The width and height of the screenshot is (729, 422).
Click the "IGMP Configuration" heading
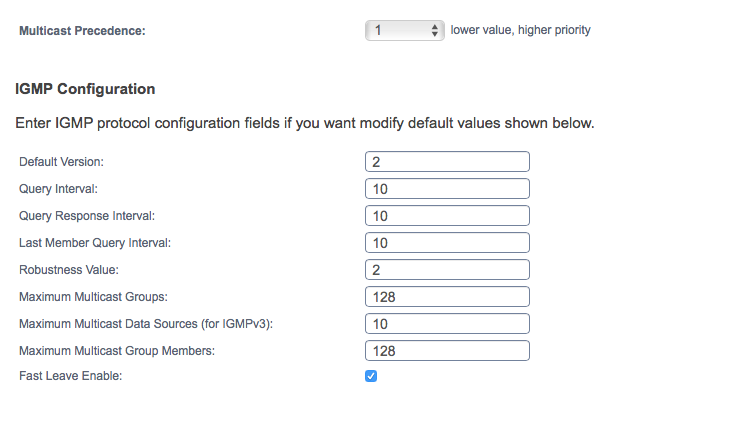pos(85,89)
